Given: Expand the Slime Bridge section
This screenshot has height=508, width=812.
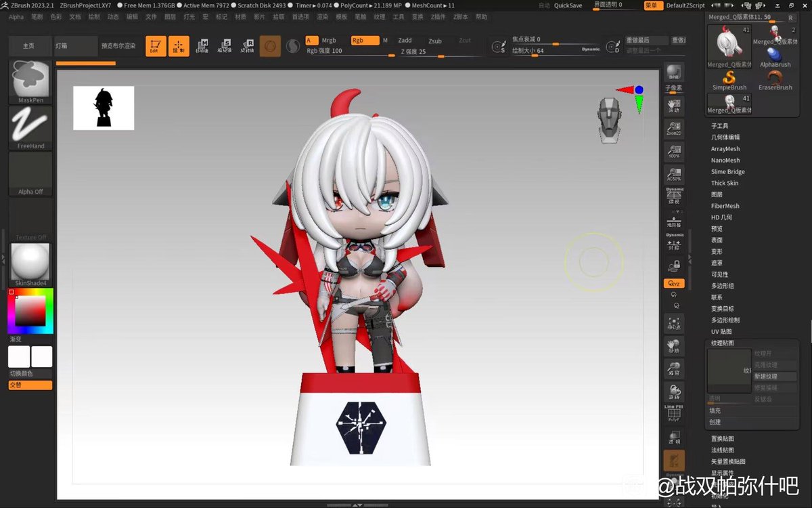Looking at the screenshot, I should 728,172.
